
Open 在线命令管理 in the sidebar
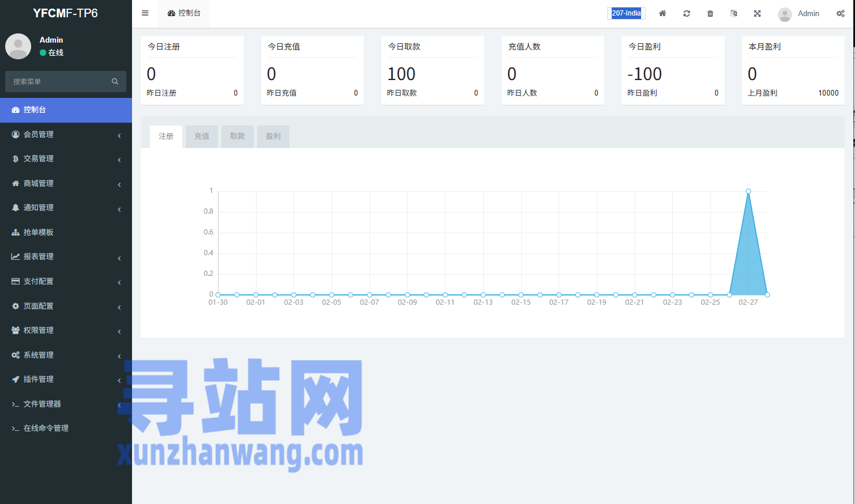pos(46,428)
